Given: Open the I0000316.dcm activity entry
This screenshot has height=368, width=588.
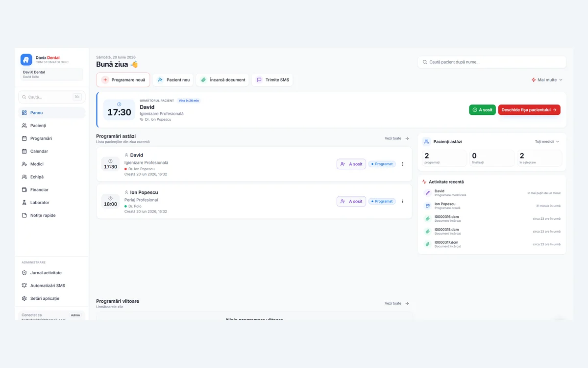Looking at the screenshot, I should point(492,218).
